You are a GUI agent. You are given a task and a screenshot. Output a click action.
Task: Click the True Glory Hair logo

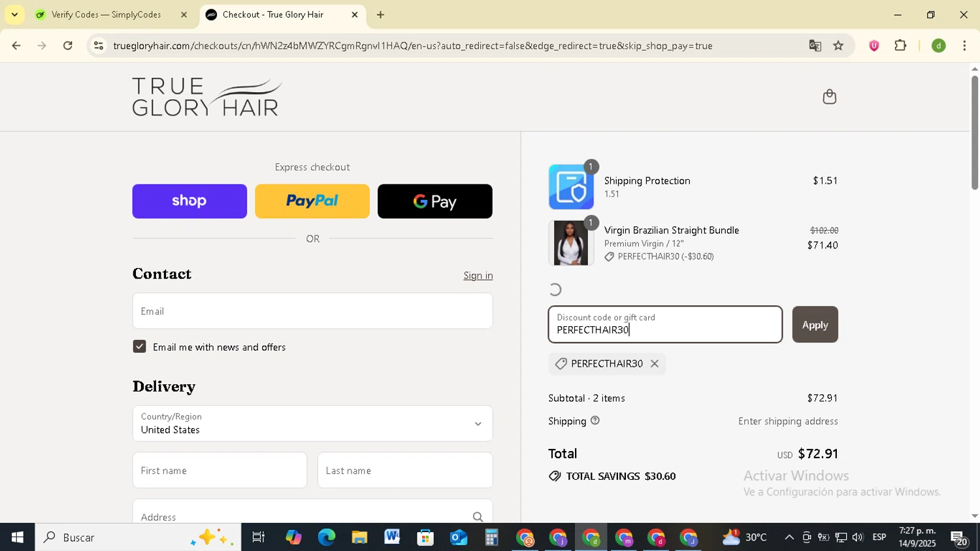pos(207,97)
